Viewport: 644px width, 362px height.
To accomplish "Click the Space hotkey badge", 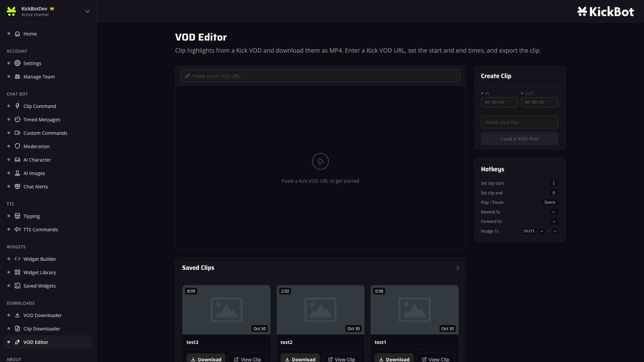I will click(x=550, y=202).
